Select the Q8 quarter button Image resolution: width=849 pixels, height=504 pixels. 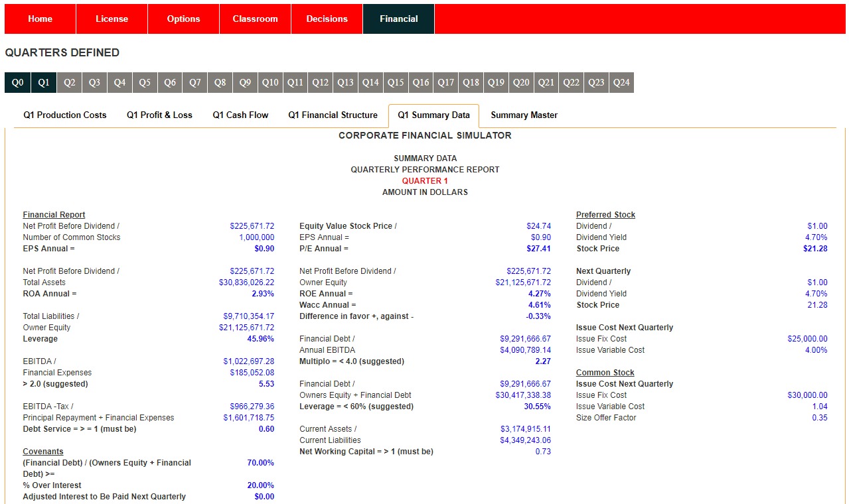220,83
